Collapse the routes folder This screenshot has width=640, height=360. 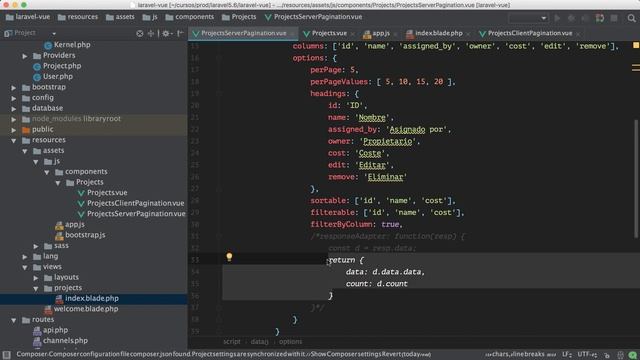[x=14, y=320]
